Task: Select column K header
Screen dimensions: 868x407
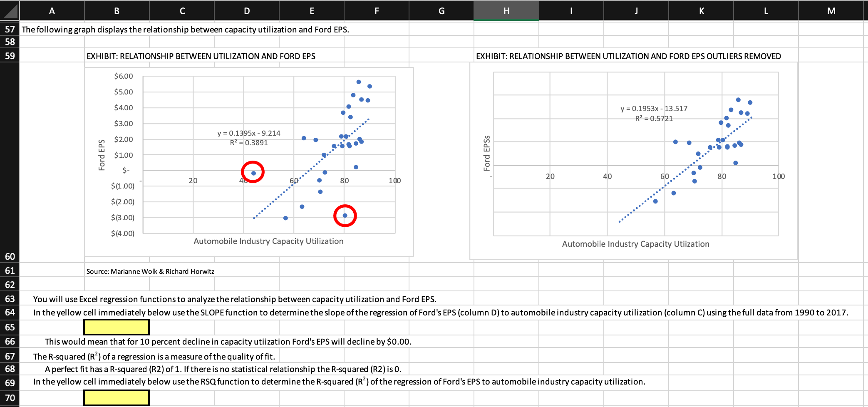Action: [701, 11]
